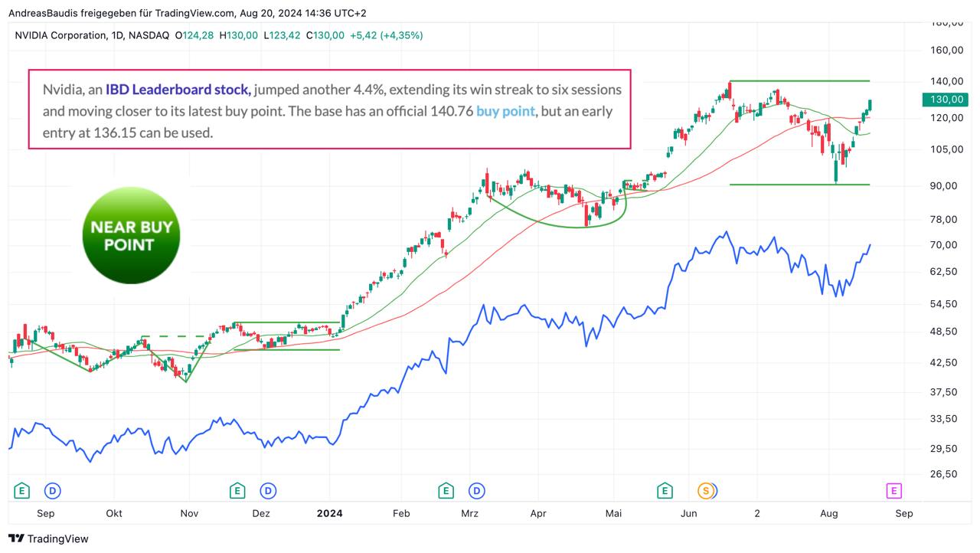Click the dividend D marker above Mrz
980x553 pixels.
[x=476, y=490]
